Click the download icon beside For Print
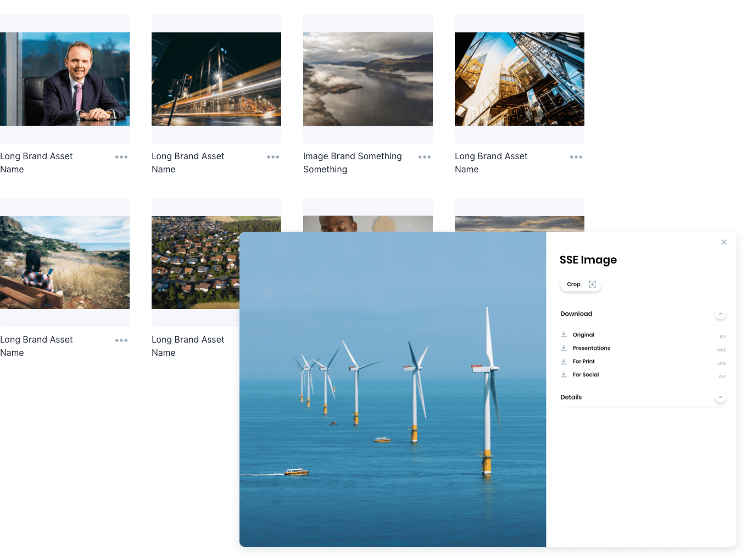 (564, 361)
